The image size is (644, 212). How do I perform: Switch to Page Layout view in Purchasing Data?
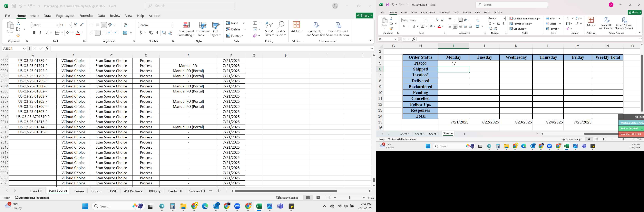pos(318,198)
